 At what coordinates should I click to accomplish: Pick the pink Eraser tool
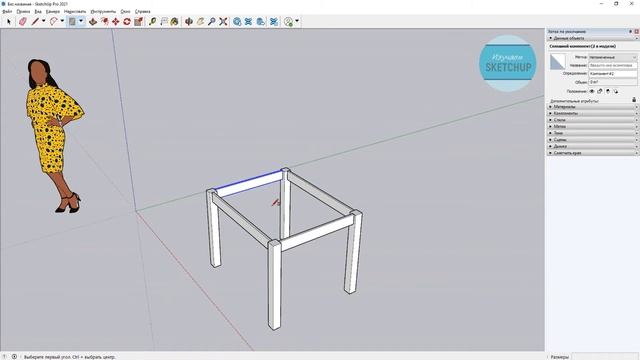(x=22, y=22)
